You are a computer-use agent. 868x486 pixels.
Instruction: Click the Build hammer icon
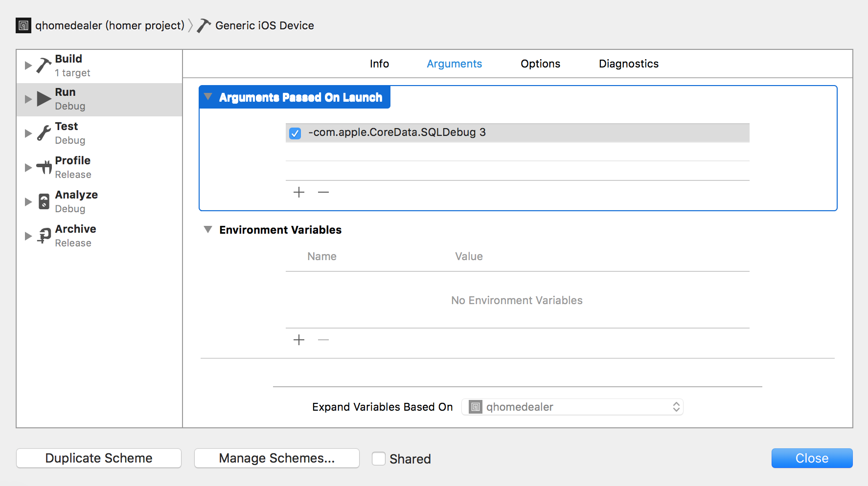[x=44, y=66]
